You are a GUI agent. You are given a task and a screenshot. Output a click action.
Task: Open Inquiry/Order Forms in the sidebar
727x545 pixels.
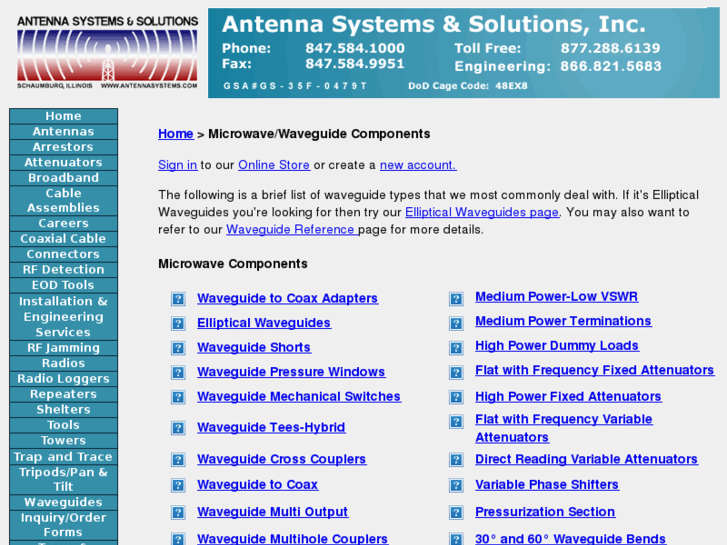(64, 525)
